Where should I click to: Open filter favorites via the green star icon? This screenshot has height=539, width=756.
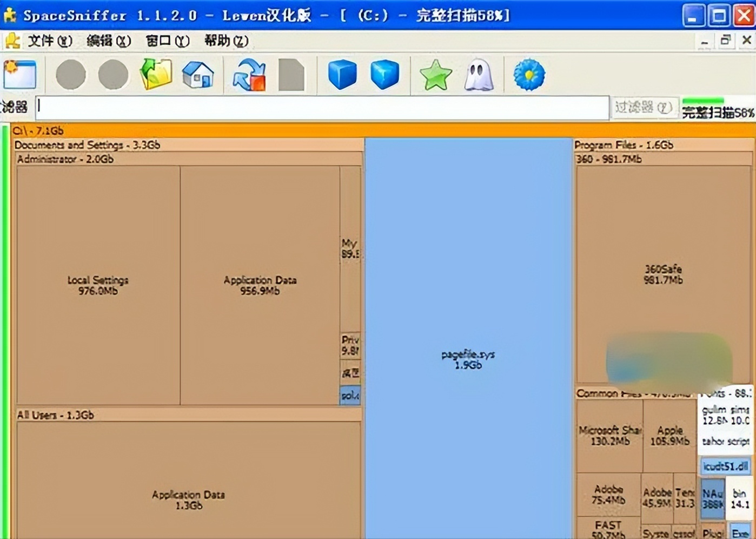tap(434, 75)
